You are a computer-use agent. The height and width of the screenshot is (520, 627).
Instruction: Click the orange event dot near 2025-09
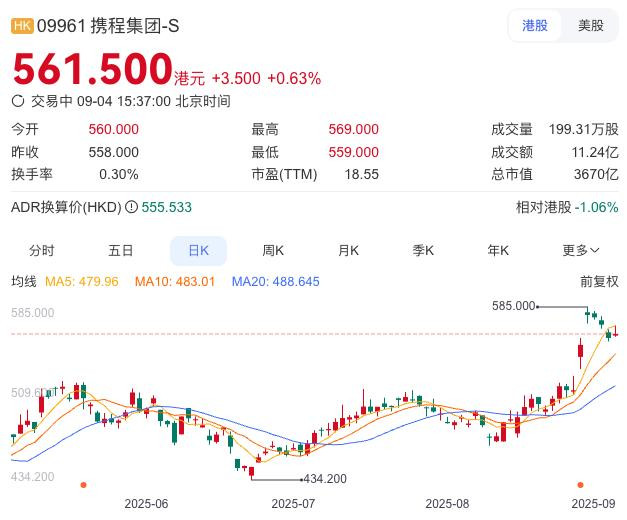[x=580, y=485]
